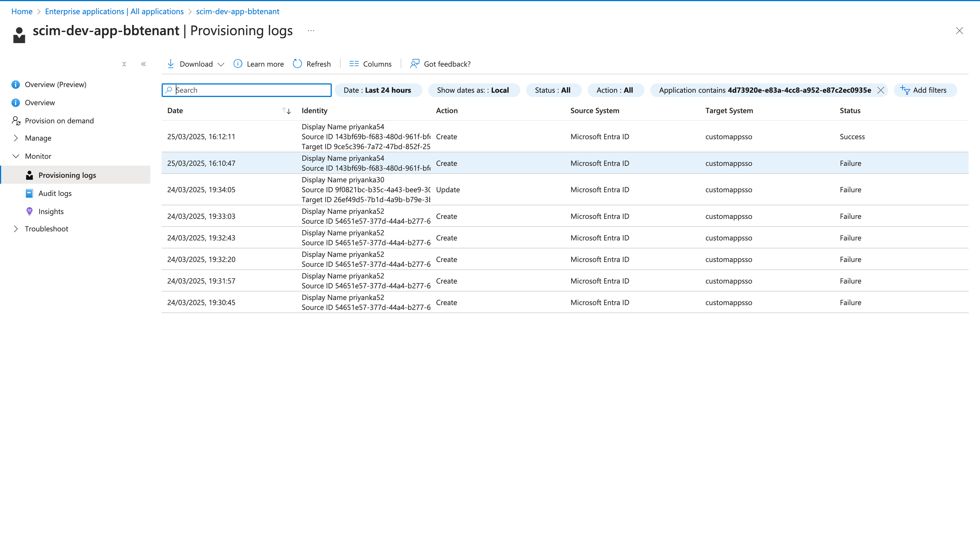The height and width of the screenshot is (541, 980).
Task: Open the Status : All filter
Action: pos(552,90)
